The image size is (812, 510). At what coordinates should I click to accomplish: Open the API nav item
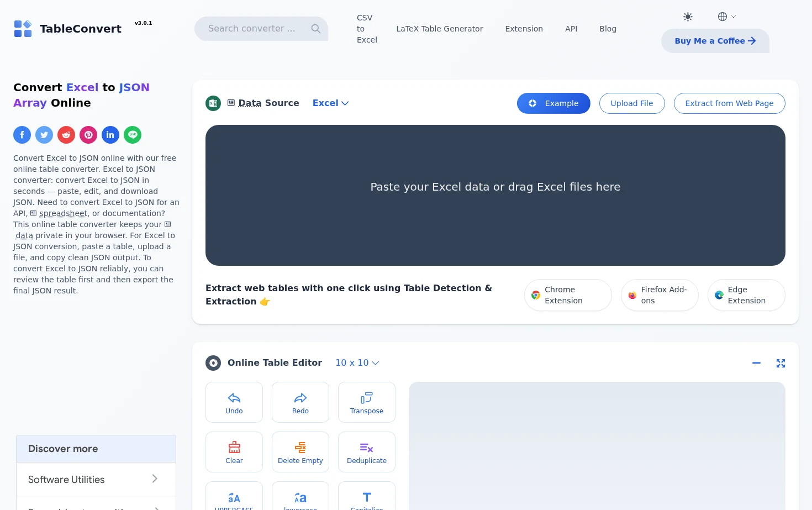click(571, 29)
